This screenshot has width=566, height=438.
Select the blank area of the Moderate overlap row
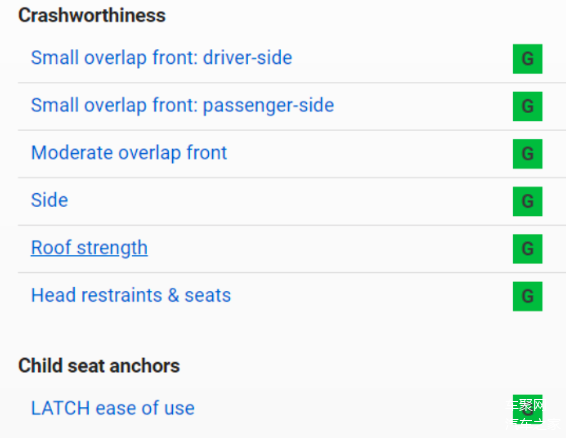[368, 154]
